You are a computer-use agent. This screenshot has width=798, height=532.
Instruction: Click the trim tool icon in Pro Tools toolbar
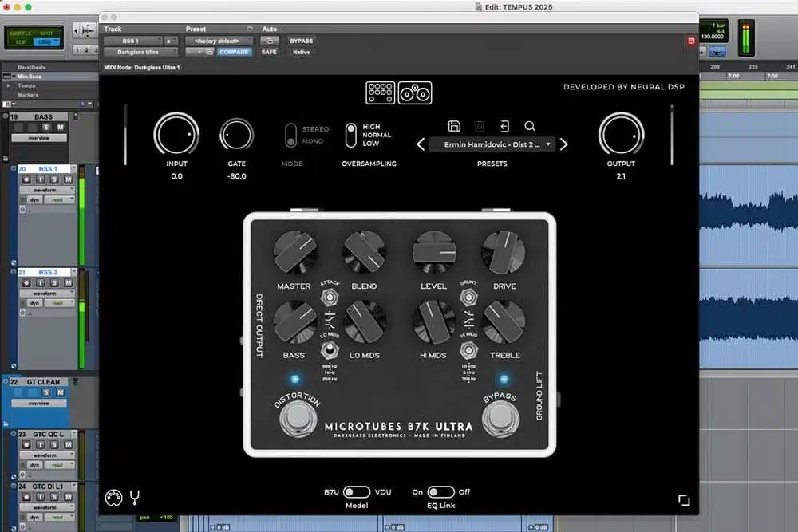click(87, 31)
